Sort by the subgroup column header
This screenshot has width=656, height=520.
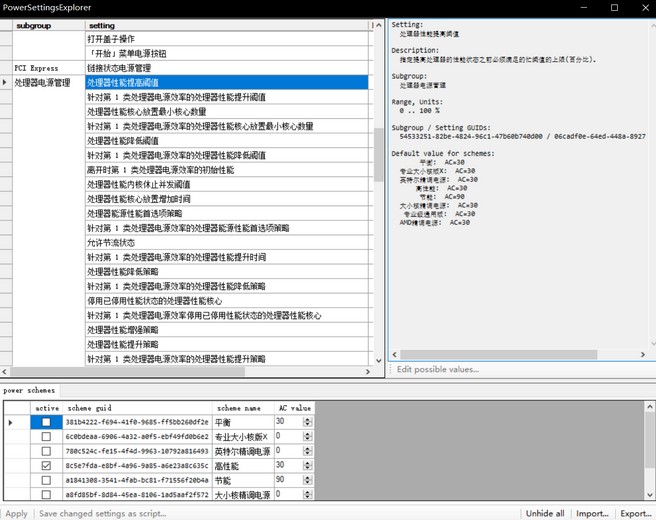pos(47,25)
